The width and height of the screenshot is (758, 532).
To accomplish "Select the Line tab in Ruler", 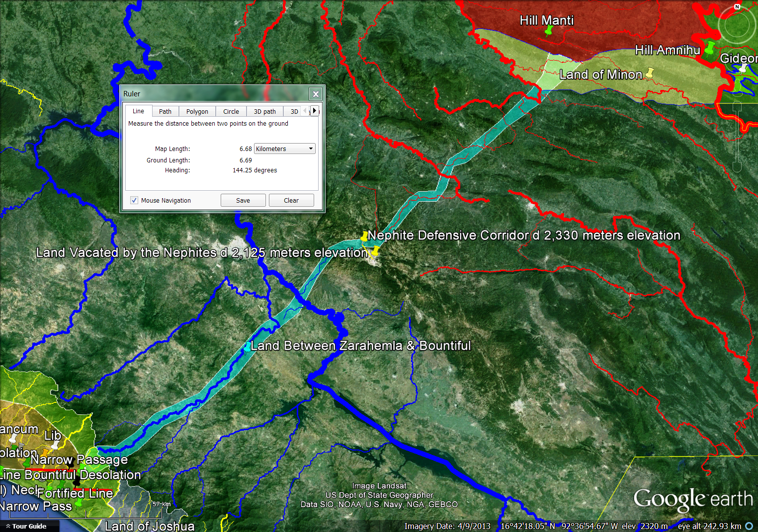I will [x=138, y=111].
